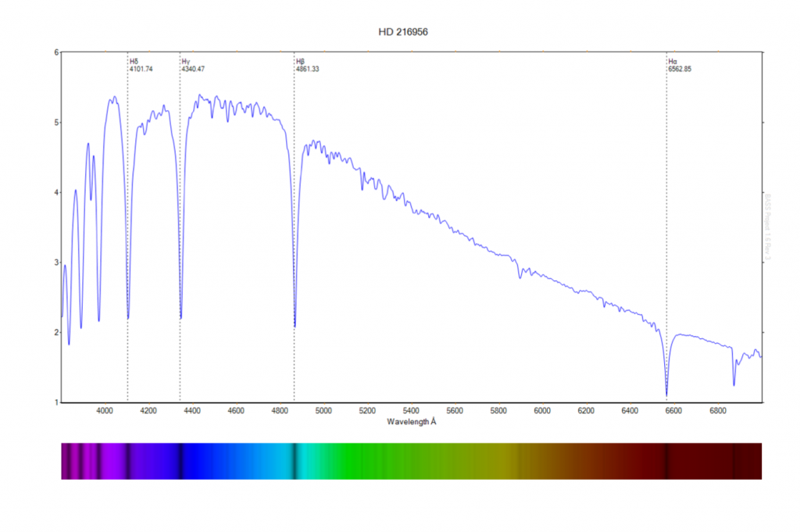Click the BASS Project vertical watermark text
The width and height of the screenshot is (800, 532).
(x=768, y=227)
